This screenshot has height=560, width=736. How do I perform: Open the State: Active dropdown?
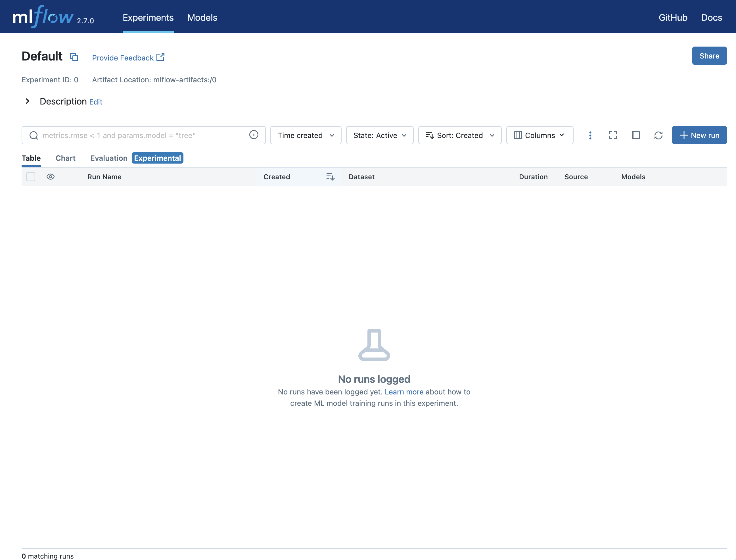click(379, 135)
